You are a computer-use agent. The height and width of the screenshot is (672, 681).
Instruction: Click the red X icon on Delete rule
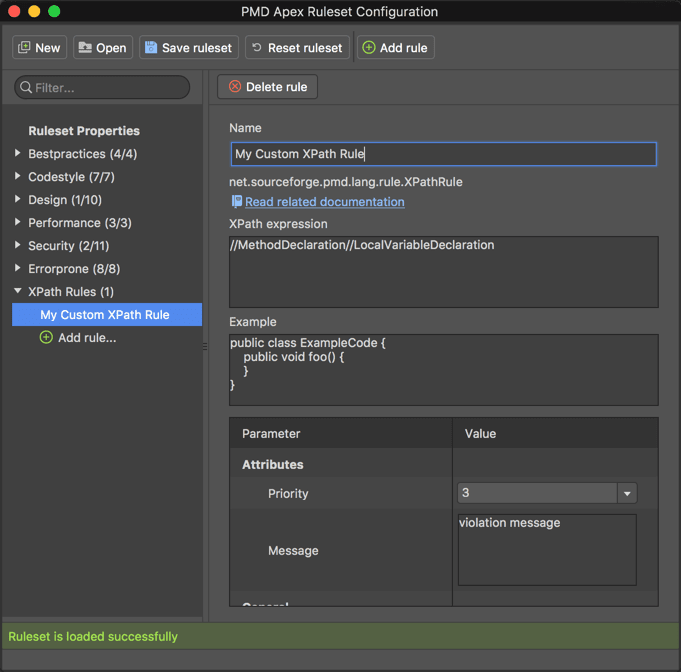click(x=235, y=86)
